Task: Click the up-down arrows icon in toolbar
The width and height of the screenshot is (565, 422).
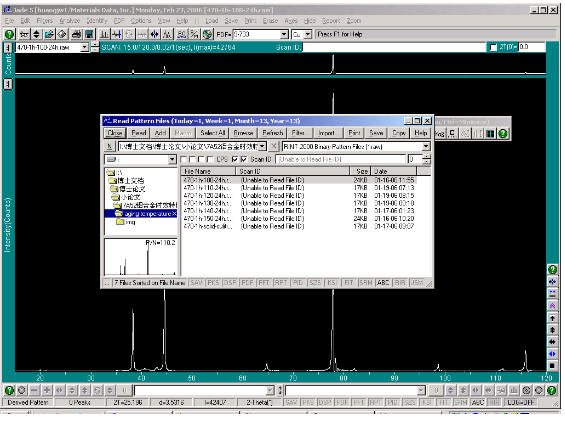Action: 36,34
